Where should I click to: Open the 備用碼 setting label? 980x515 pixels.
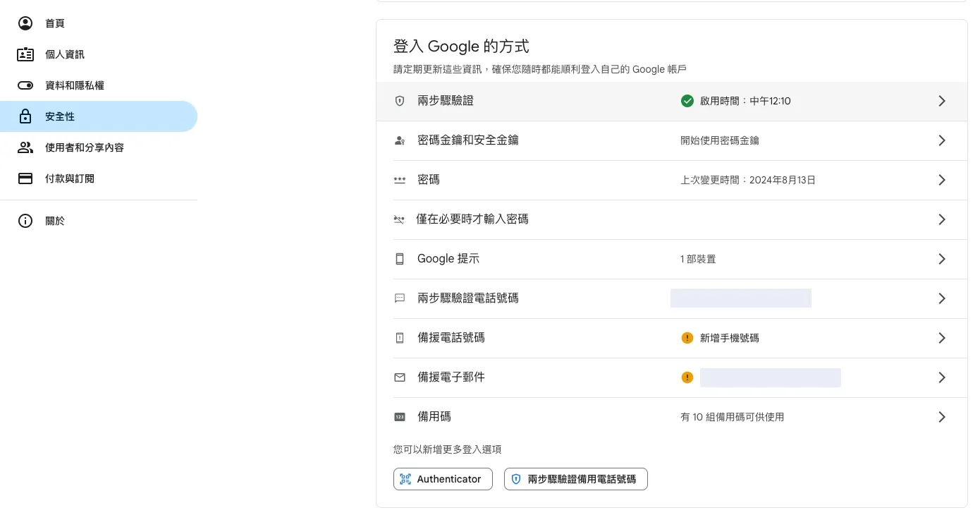point(434,417)
